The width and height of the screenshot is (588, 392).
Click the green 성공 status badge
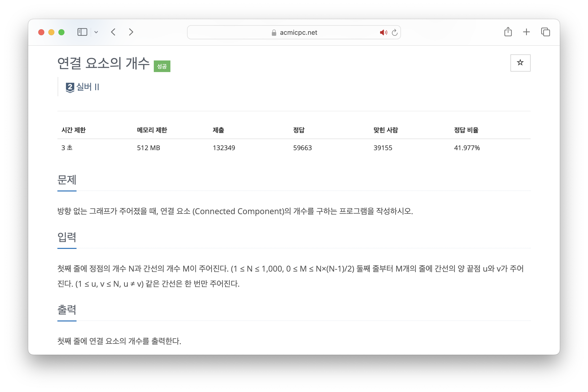click(162, 66)
